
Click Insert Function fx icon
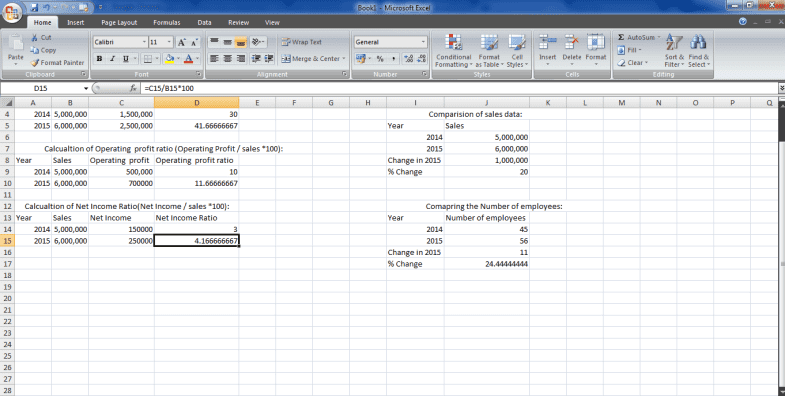133,88
